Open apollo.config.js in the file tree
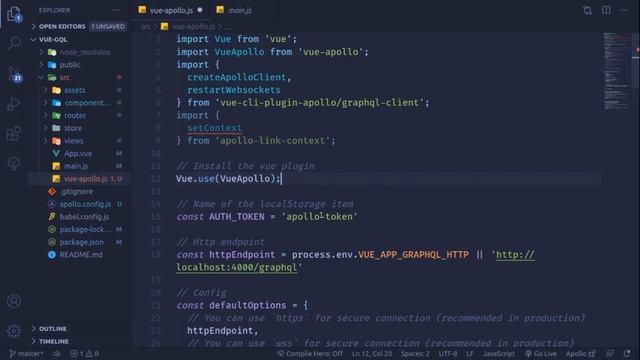640x360 pixels. click(x=85, y=204)
